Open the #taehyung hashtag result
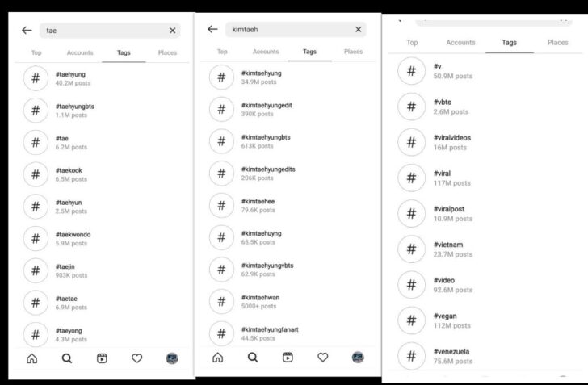The image size is (588, 385). click(x=102, y=78)
